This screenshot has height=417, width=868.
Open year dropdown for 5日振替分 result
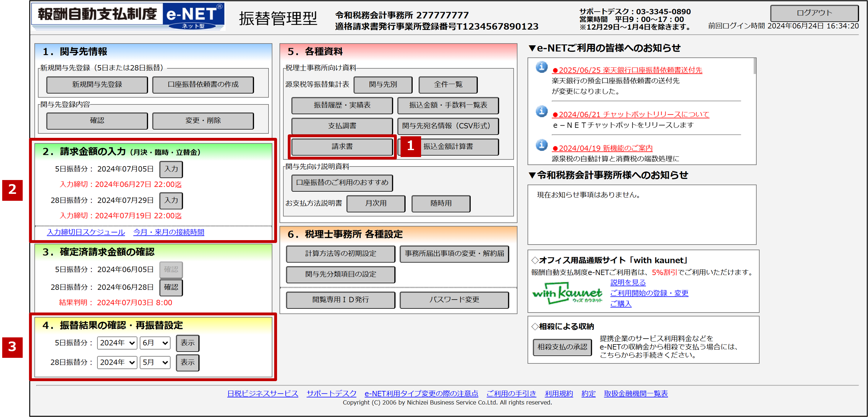(117, 343)
